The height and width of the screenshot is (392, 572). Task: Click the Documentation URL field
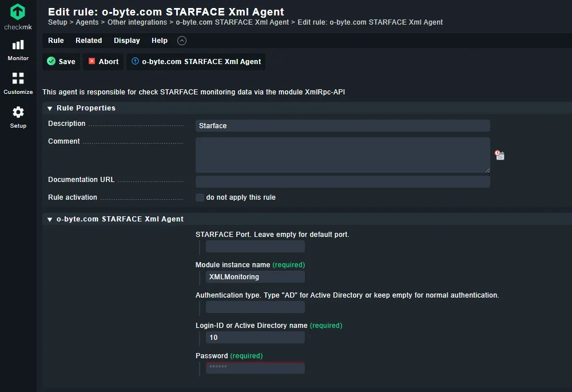pos(343,182)
